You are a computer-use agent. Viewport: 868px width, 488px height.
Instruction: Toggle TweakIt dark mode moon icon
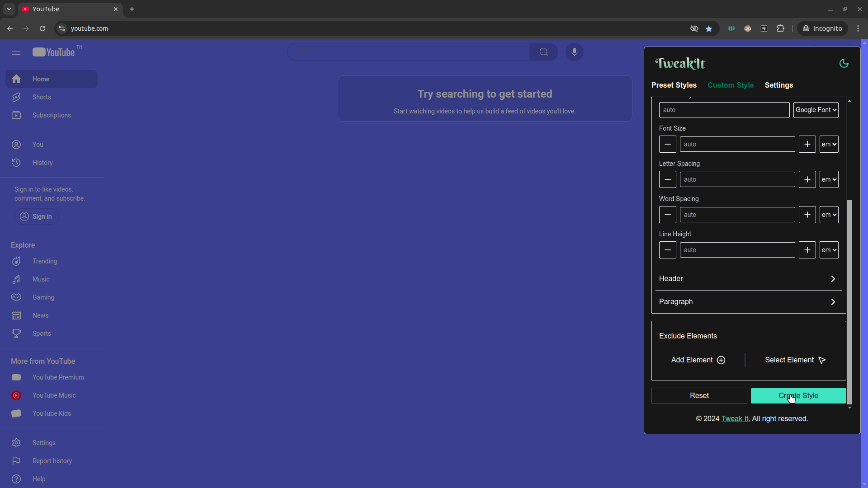coord(844,63)
